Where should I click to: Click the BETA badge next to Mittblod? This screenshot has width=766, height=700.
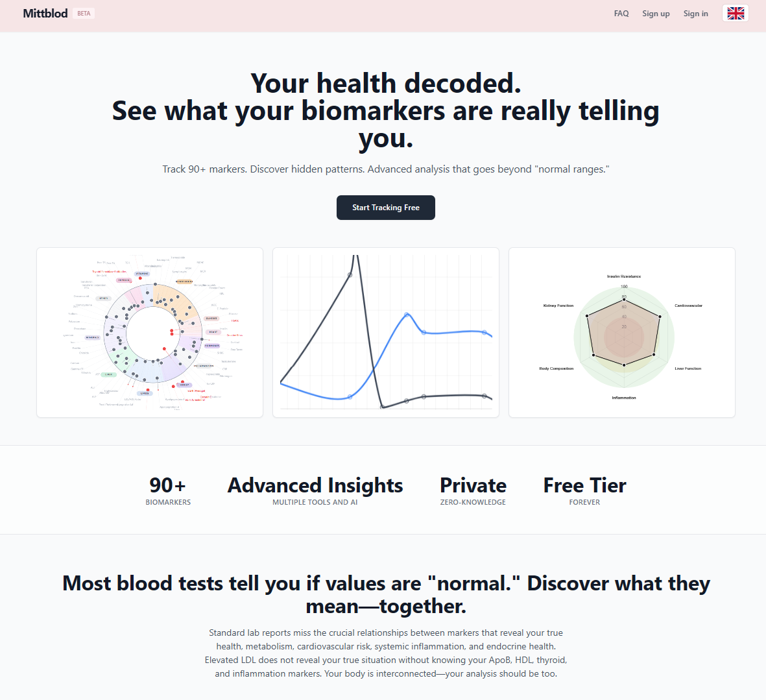(x=84, y=13)
